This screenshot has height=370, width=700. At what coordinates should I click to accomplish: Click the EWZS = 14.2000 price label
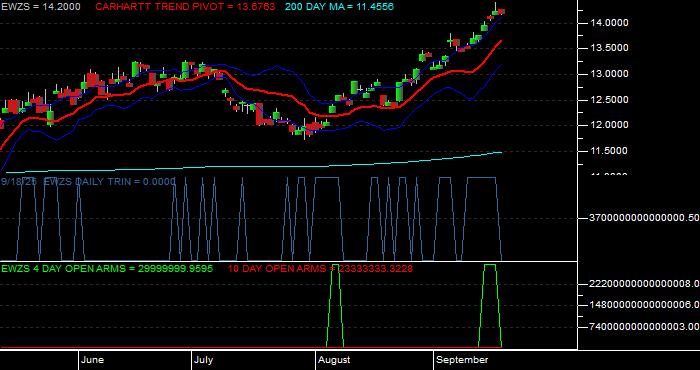pos(41,7)
